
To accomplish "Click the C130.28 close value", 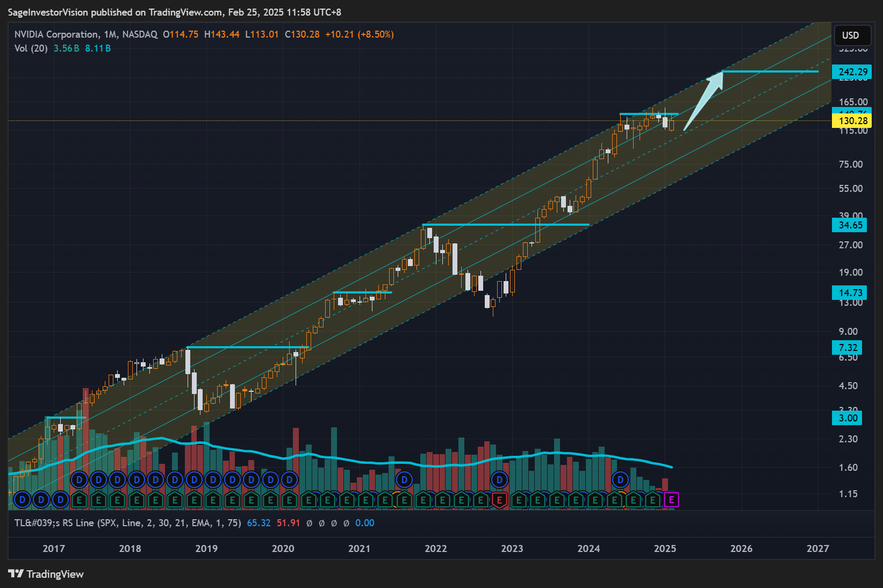I will click(302, 34).
